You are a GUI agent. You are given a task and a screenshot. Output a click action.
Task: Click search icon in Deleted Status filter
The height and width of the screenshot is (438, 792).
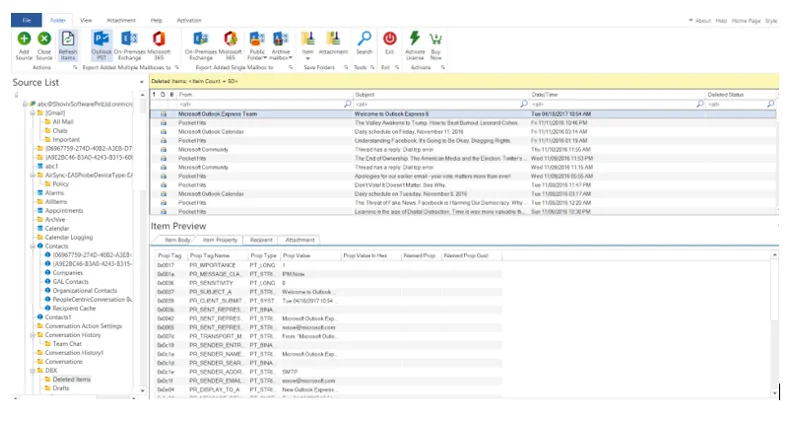tap(770, 104)
